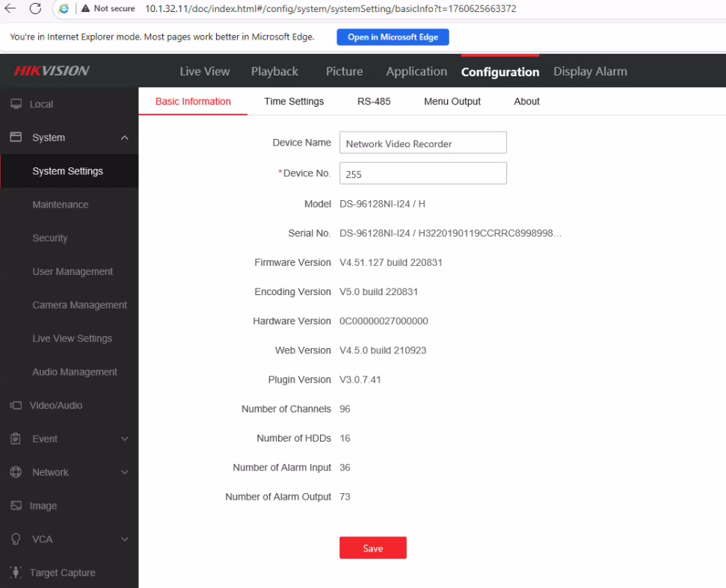Open the Application tab

click(416, 71)
